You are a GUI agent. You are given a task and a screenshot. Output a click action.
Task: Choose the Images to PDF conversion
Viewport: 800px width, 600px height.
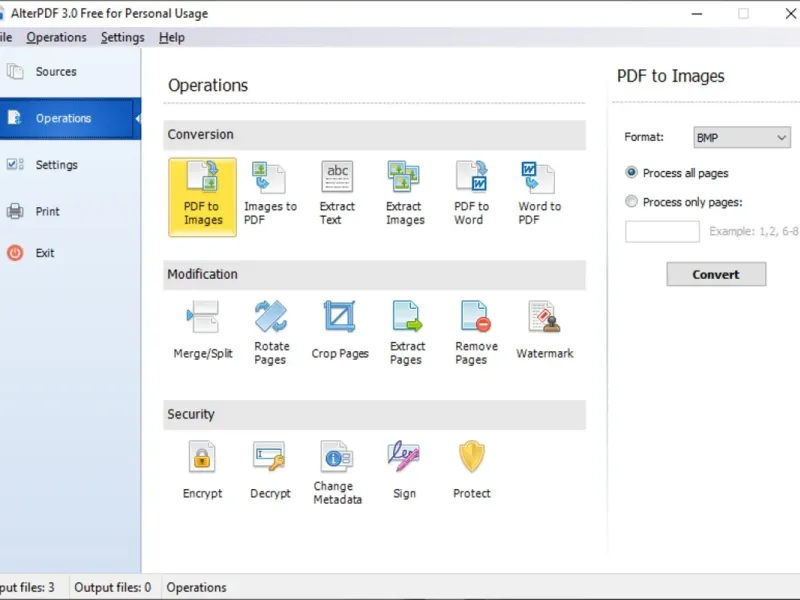pyautogui.click(x=270, y=194)
